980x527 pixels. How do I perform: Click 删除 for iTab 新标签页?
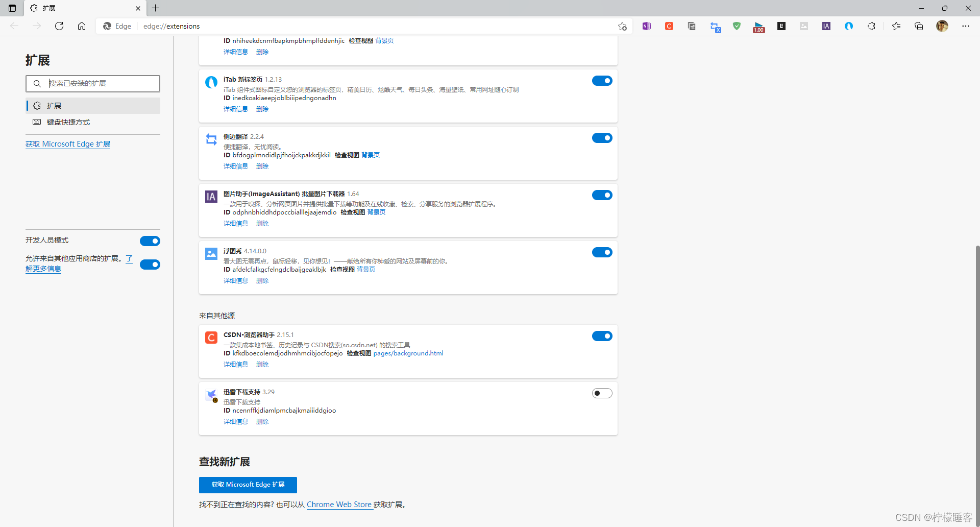click(x=262, y=109)
